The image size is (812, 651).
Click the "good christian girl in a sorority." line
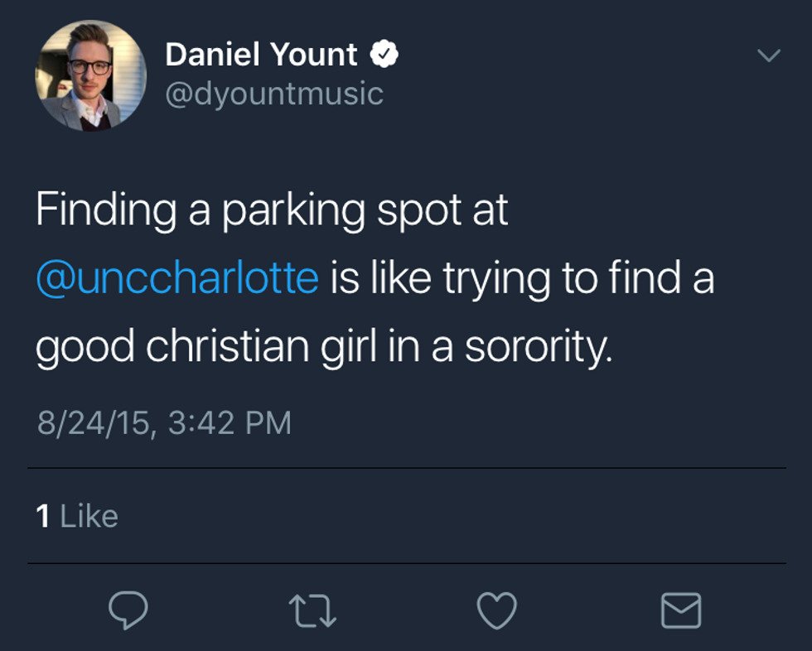tap(324, 347)
